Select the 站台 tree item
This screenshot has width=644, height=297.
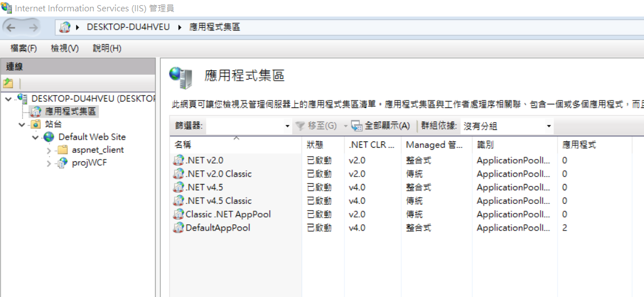pyautogui.click(x=53, y=124)
